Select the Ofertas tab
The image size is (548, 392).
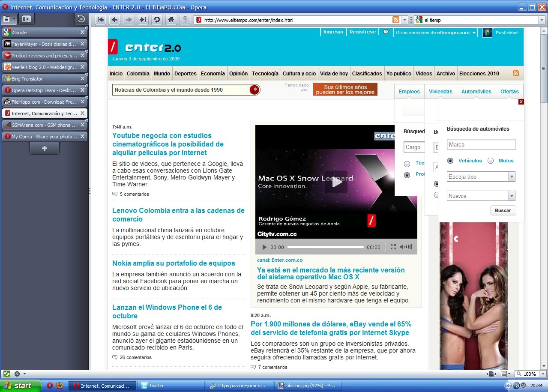pyautogui.click(x=509, y=91)
